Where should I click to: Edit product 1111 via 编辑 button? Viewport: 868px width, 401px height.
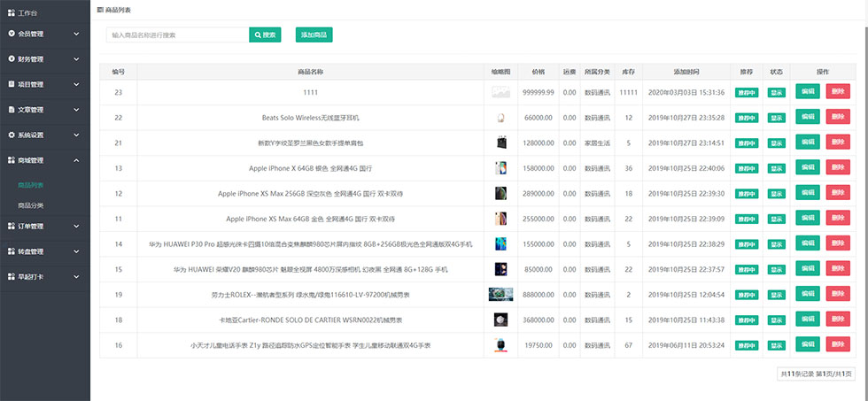pos(808,91)
